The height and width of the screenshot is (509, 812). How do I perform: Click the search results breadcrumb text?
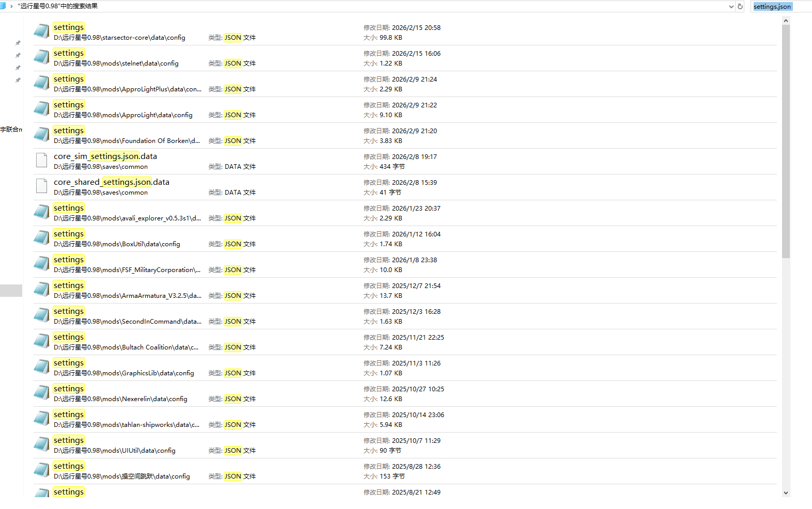(58, 6)
